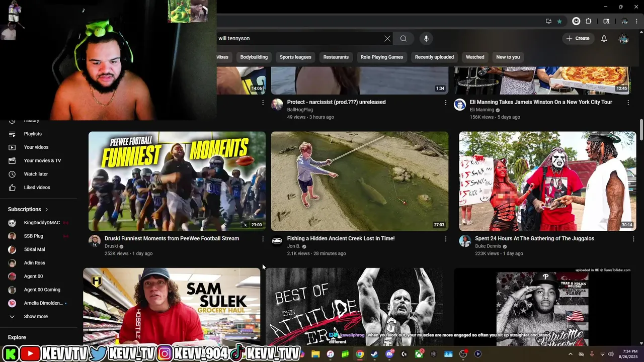The image size is (644, 362).
Task: Open Chrome extensions puzzle icon
Action: [x=589, y=21]
